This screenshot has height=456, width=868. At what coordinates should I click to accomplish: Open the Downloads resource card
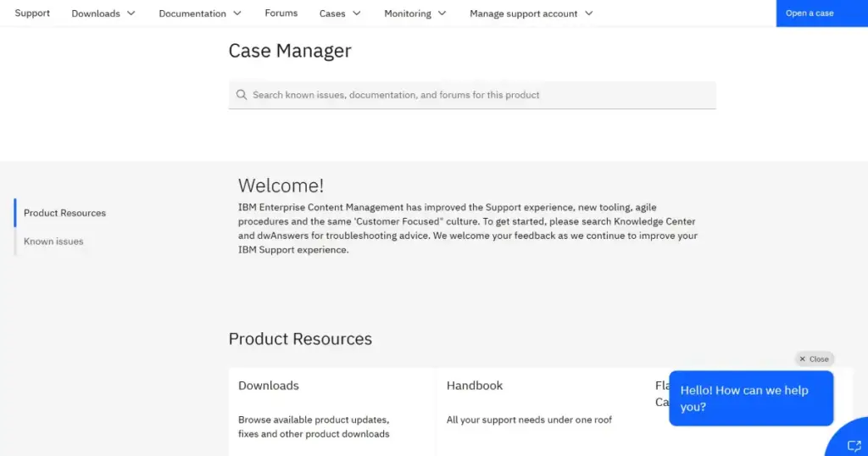point(332,412)
